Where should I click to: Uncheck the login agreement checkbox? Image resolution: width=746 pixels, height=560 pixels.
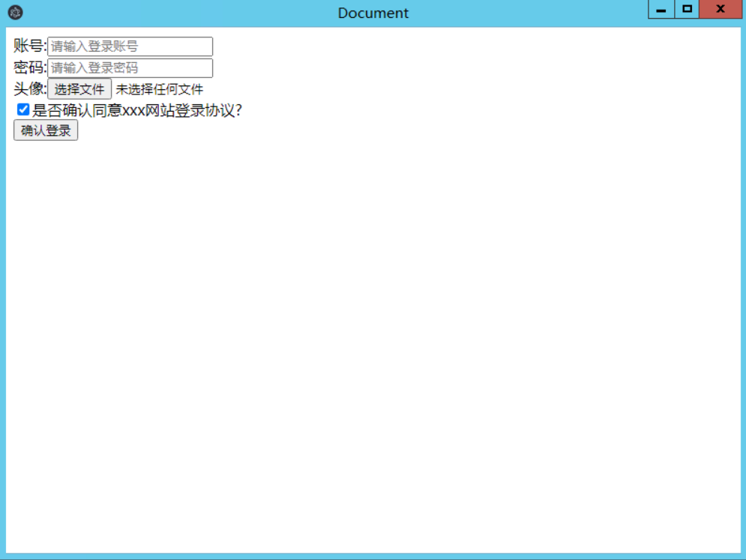click(22, 110)
